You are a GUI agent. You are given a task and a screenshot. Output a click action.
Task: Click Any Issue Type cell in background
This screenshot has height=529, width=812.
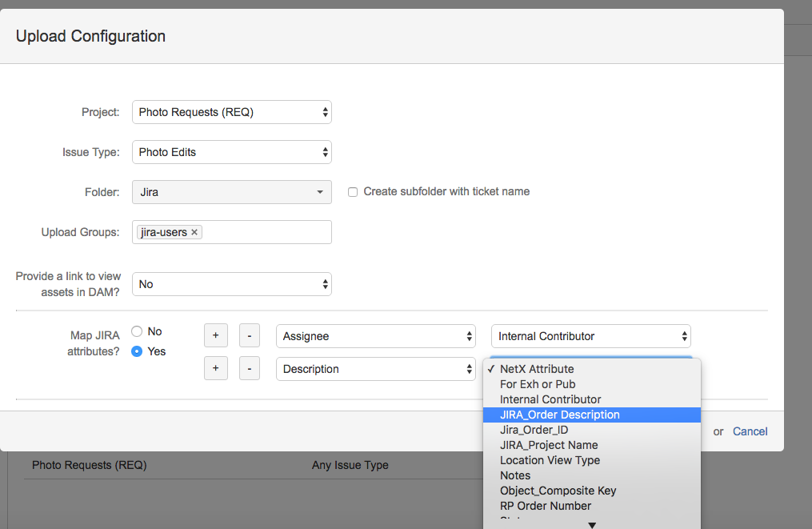pyautogui.click(x=350, y=465)
